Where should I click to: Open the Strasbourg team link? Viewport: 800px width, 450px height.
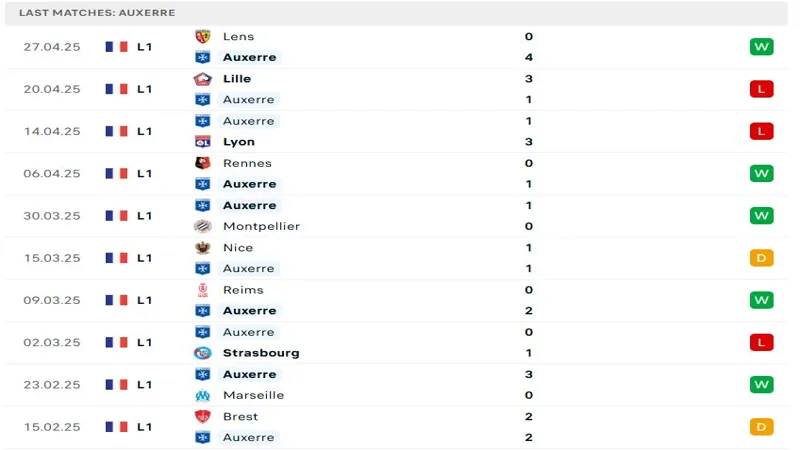[261, 353]
